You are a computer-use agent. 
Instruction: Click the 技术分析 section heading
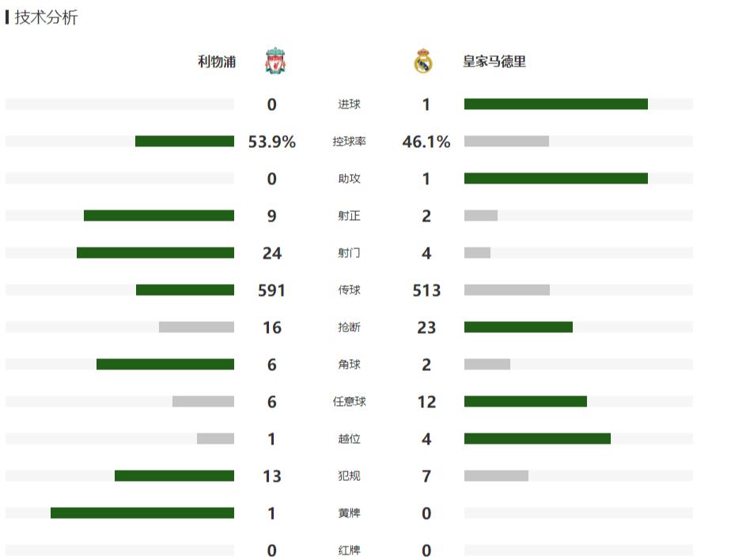point(46,17)
